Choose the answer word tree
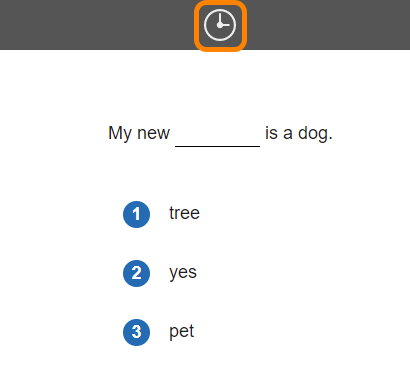The width and height of the screenshot is (410, 372). (184, 213)
